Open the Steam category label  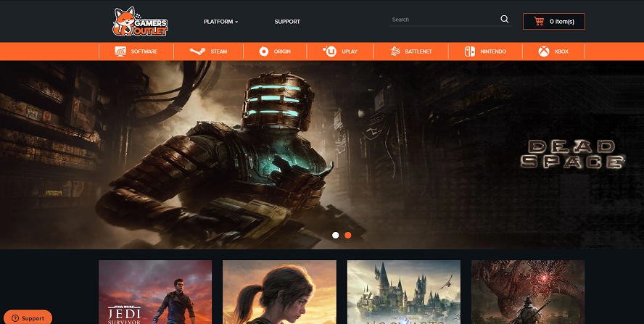click(219, 51)
